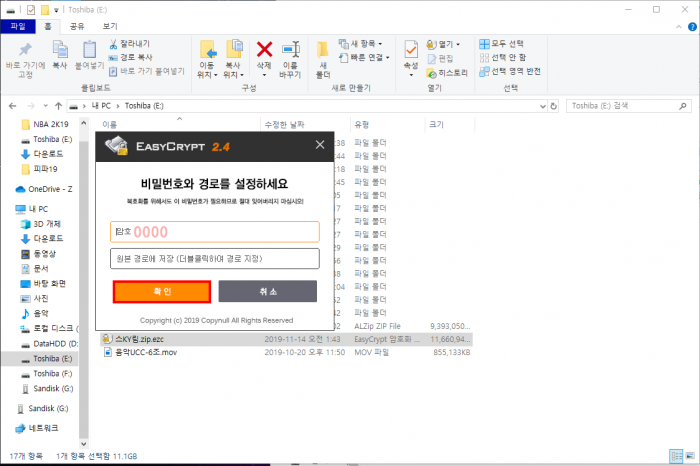
Task: Open the File (파일) tab
Action: [x=18, y=26]
